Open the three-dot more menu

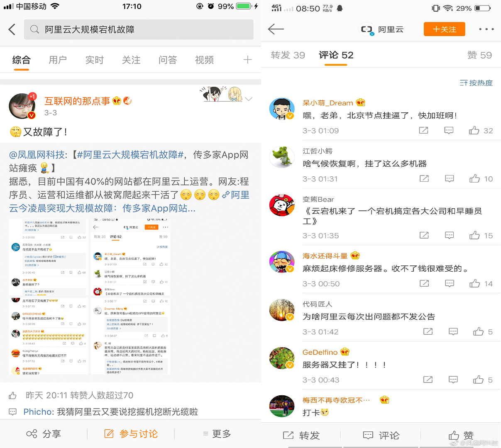[486, 29]
